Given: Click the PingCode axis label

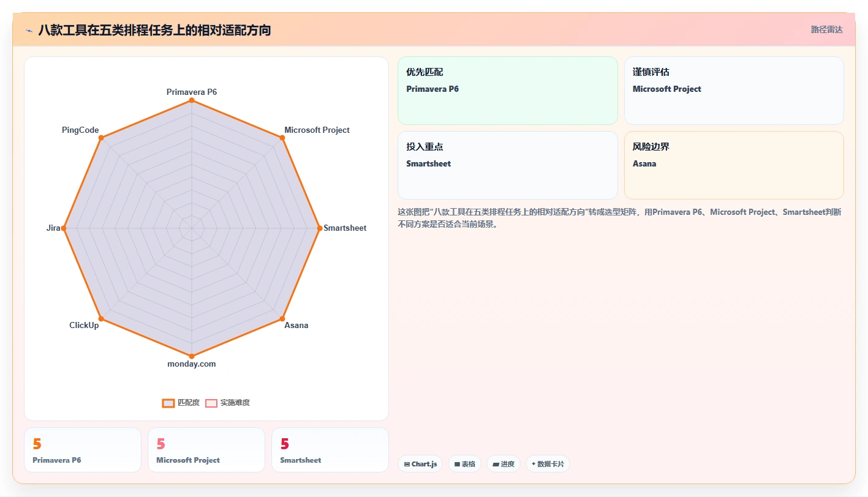Looking at the screenshot, I should point(80,130).
